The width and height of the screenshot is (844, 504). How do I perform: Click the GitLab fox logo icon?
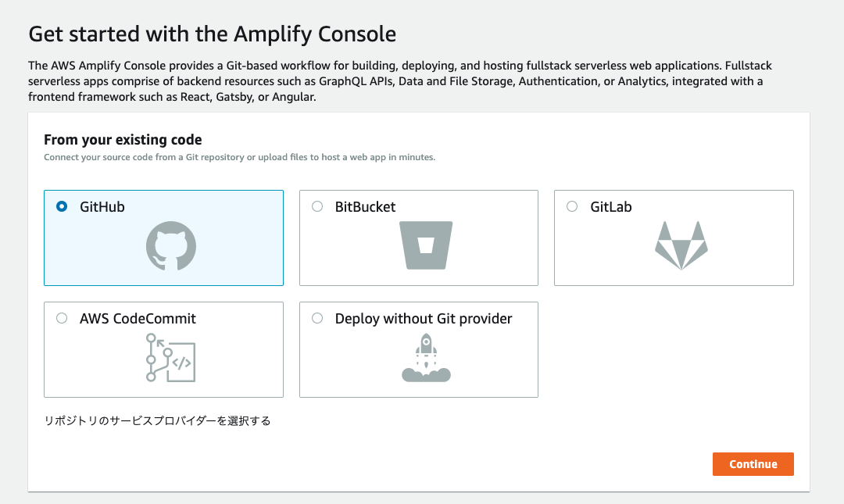pos(681,245)
